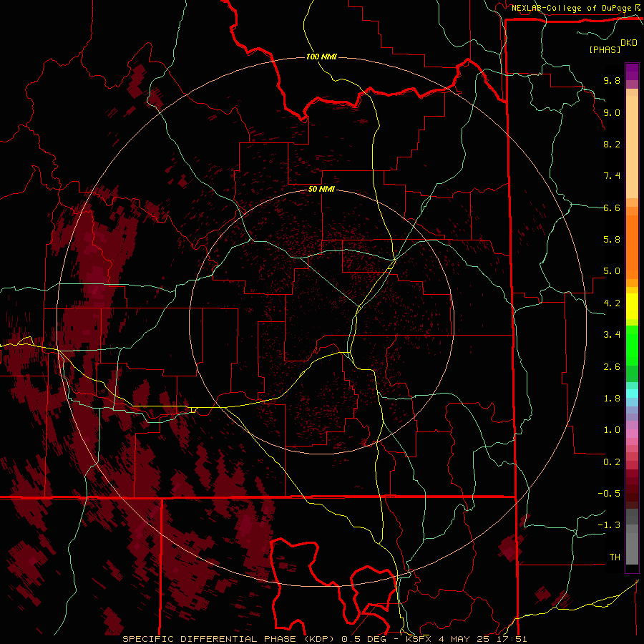Click the 3.4 legend value
This screenshot has width=644, height=644.
pos(612,335)
